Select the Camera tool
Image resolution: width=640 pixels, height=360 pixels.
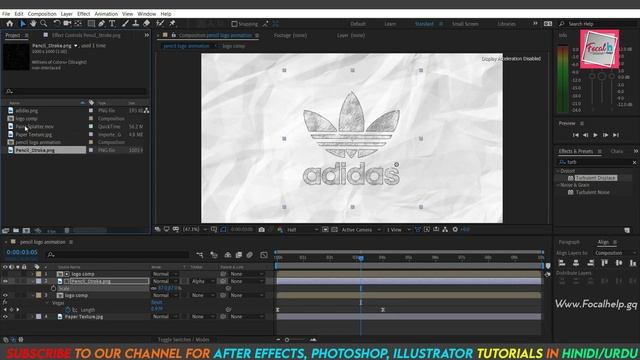pos(67,24)
